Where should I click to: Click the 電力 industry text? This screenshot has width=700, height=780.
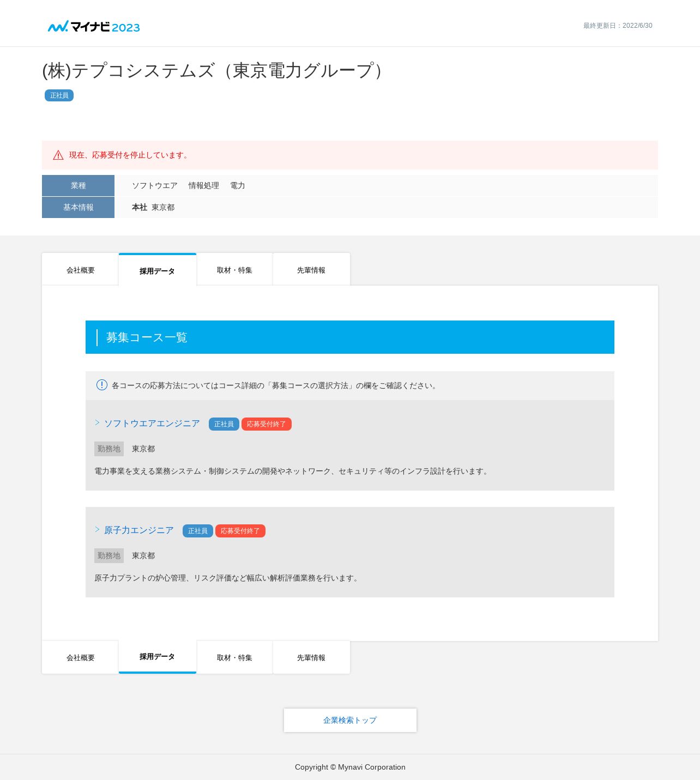pos(238,185)
